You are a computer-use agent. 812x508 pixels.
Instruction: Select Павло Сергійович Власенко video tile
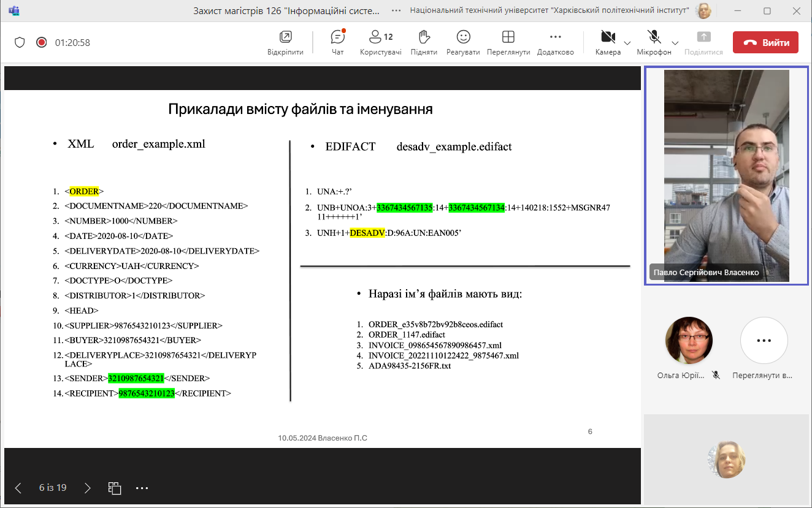tap(726, 176)
